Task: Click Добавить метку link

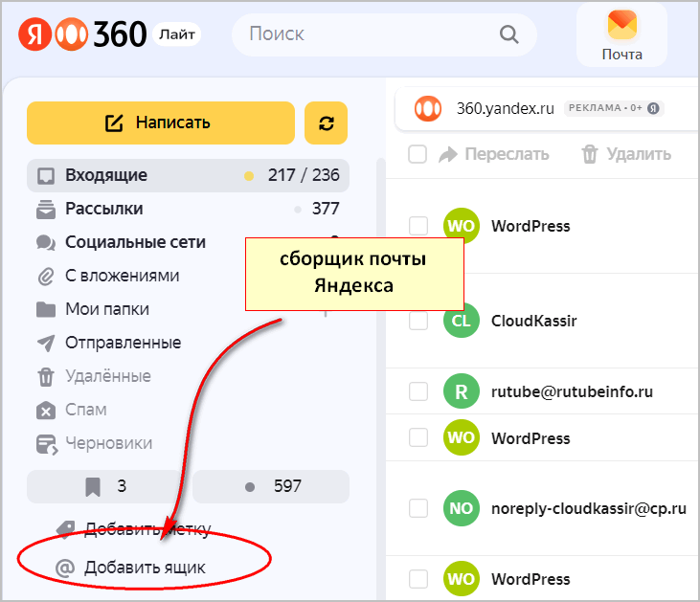Action: (147, 529)
